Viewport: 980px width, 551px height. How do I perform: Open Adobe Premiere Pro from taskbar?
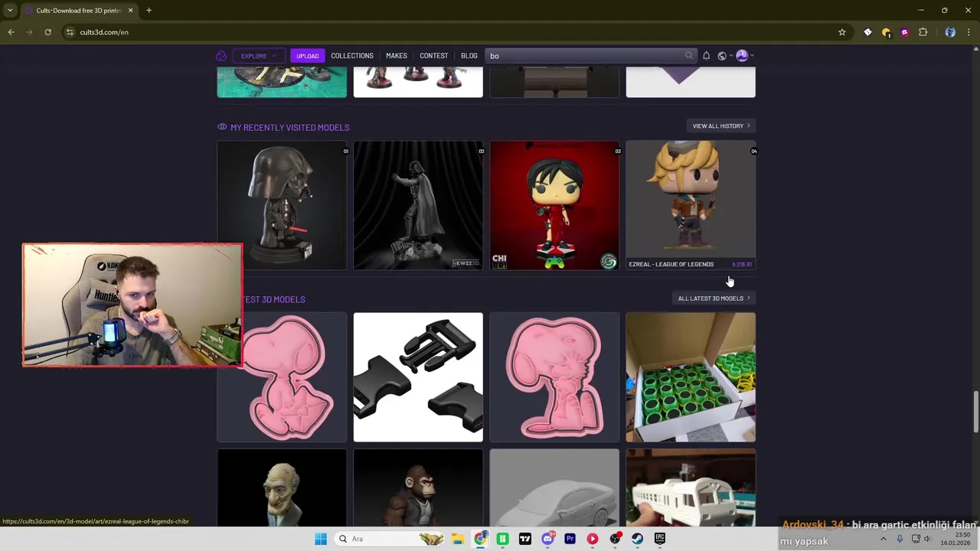coord(570,539)
